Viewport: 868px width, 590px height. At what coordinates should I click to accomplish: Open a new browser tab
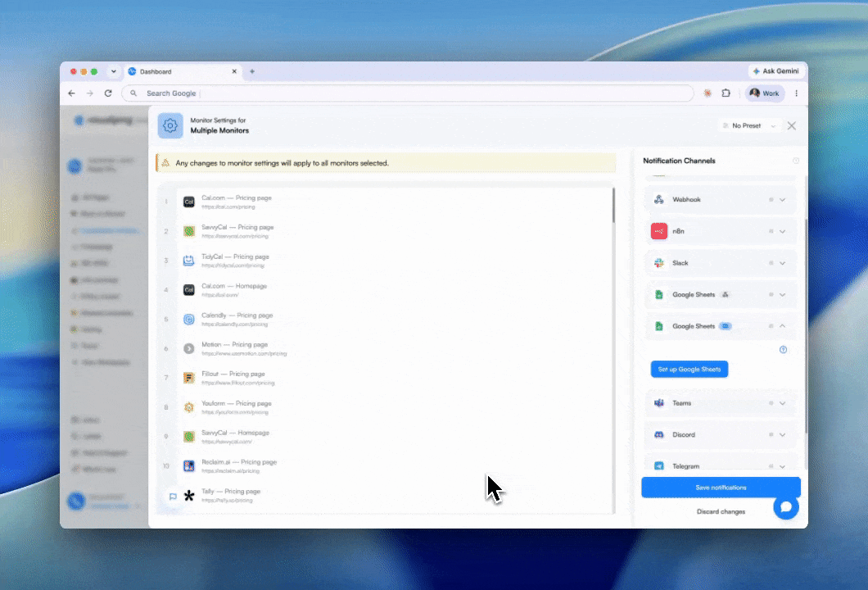tap(252, 71)
